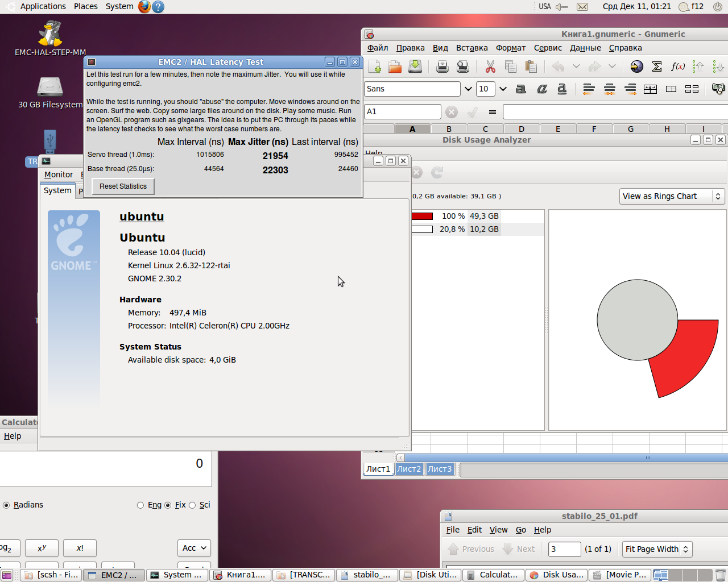Center cell text horizontally
The width and height of the screenshot is (728, 582).
610,89
